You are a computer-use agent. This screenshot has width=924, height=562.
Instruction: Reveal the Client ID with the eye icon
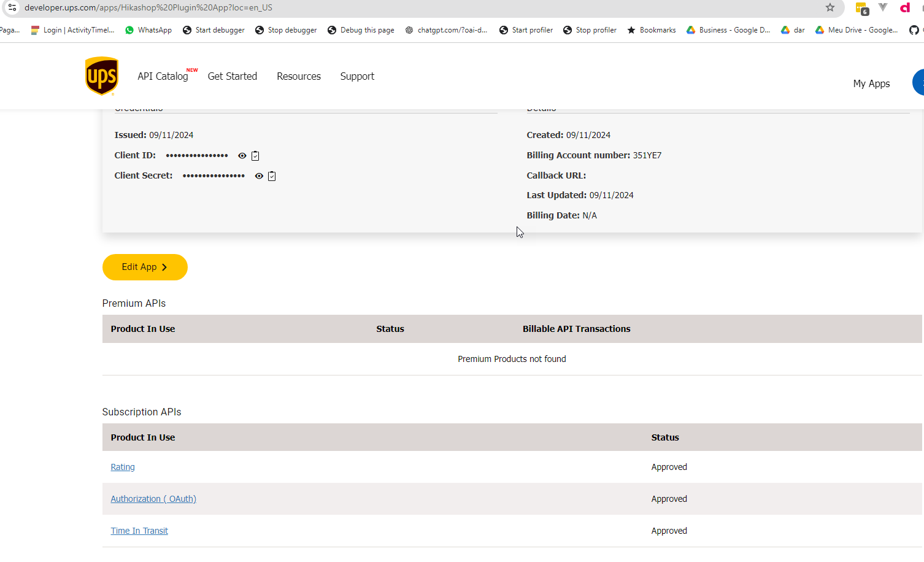pos(242,156)
